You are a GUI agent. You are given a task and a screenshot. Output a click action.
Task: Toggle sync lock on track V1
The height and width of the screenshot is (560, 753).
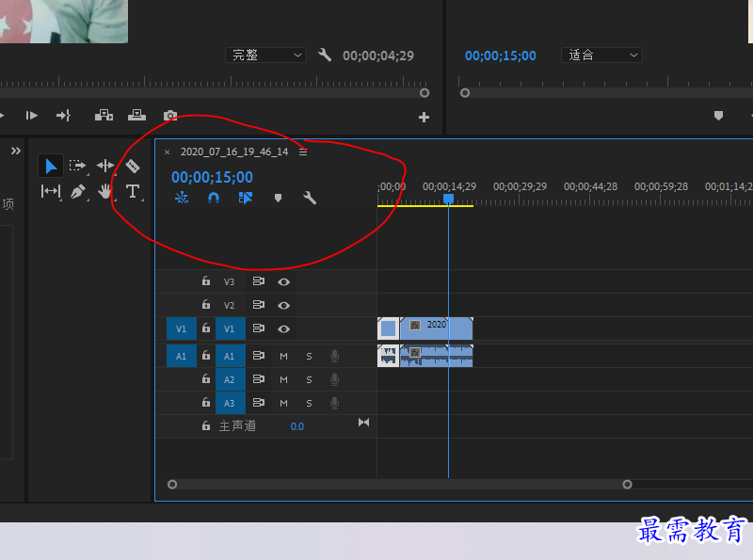(x=259, y=328)
